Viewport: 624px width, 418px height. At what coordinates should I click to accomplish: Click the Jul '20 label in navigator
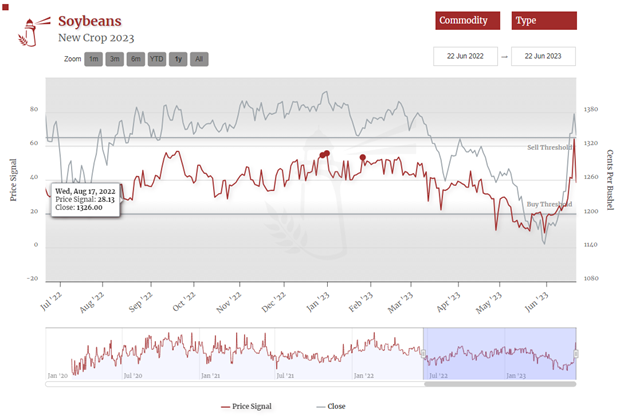133,376
